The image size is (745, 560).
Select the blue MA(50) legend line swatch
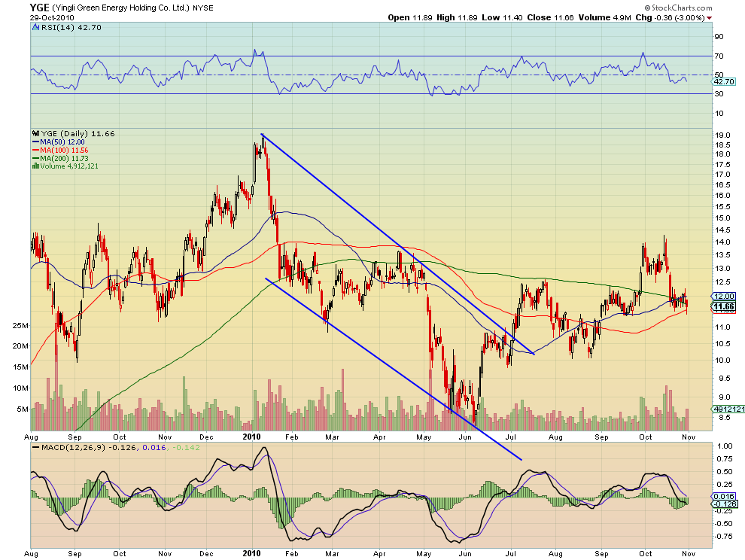point(35,142)
